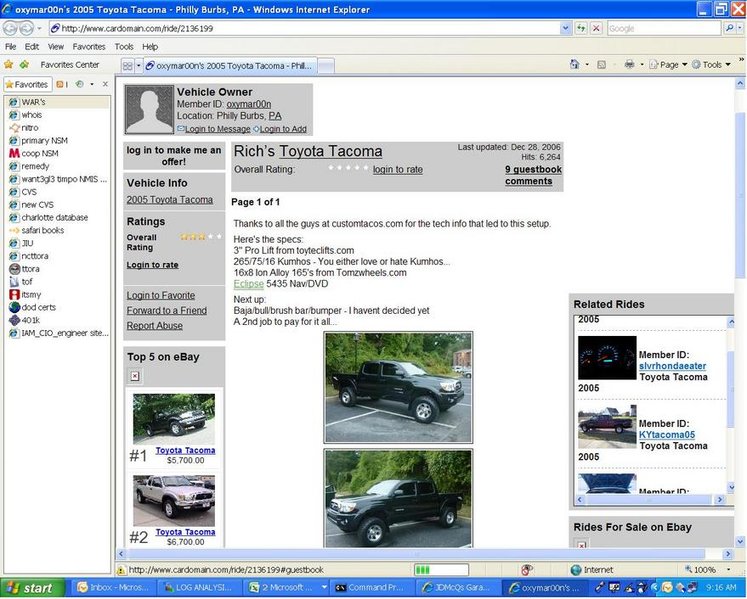747x599 pixels.
Task: Expand grouped Microsoft taskbar dropdown
Action: click(324, 588)
